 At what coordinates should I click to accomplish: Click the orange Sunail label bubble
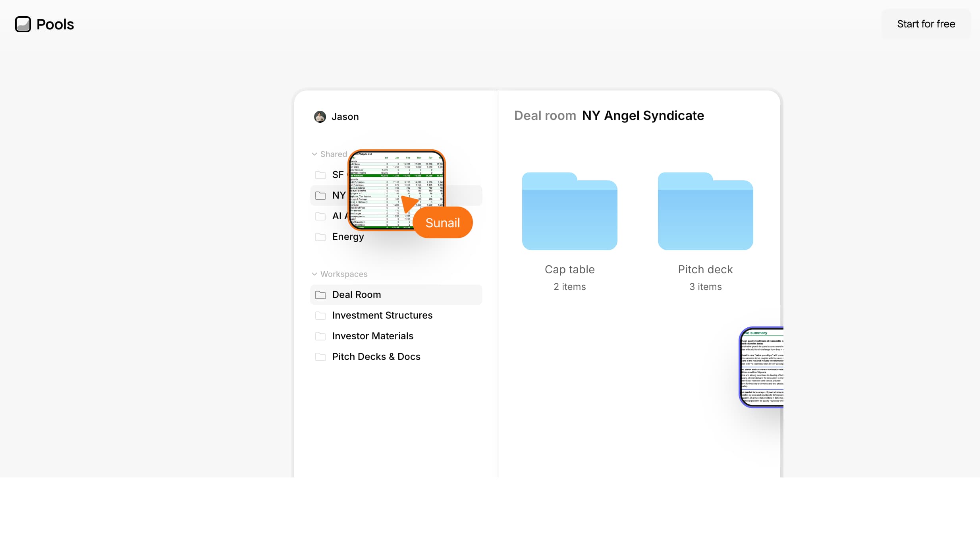point(442,223)
